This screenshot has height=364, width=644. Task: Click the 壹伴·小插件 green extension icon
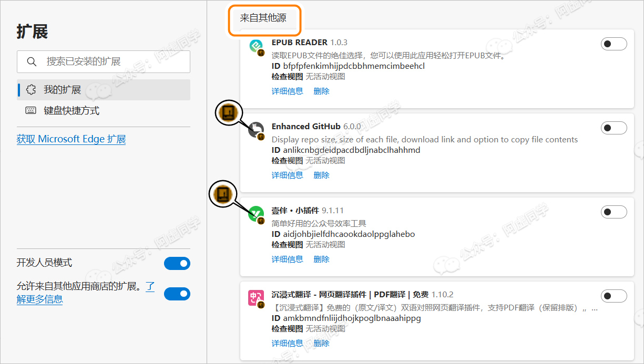tap(256, 213)
